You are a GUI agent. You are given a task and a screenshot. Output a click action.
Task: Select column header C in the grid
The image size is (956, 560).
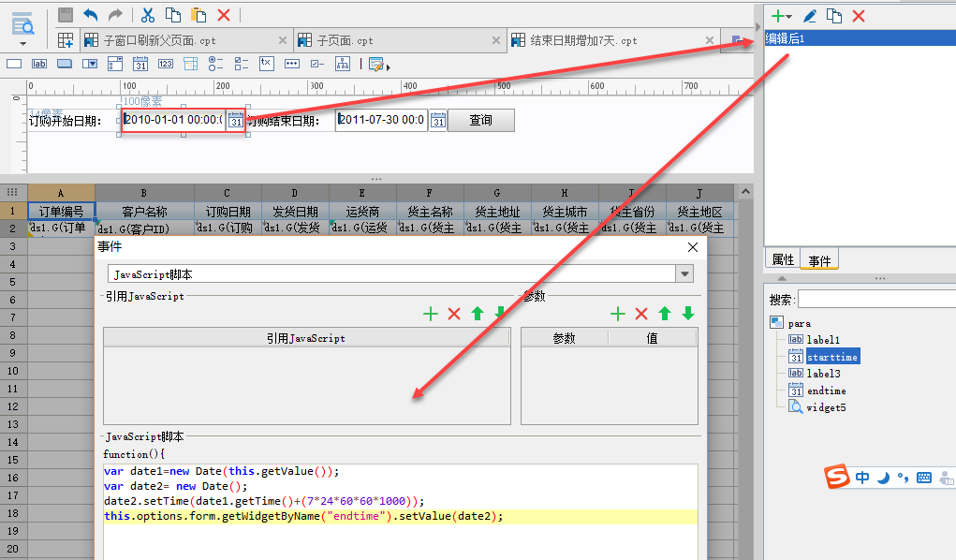(227, 193)
